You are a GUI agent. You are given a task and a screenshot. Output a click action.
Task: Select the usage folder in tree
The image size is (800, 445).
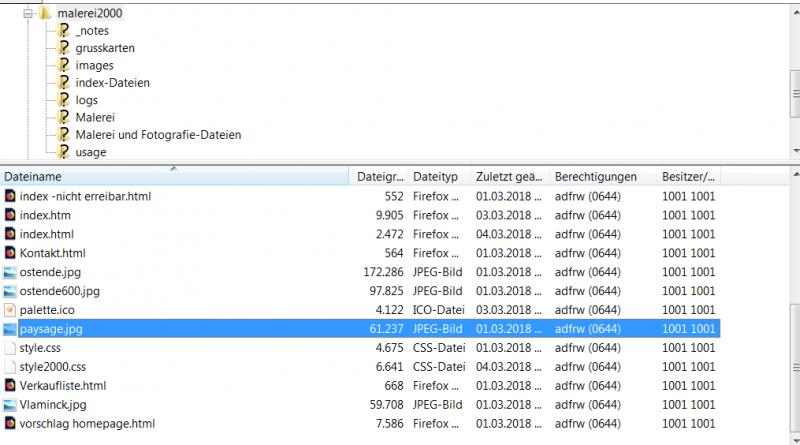click(x=90, y=152)
